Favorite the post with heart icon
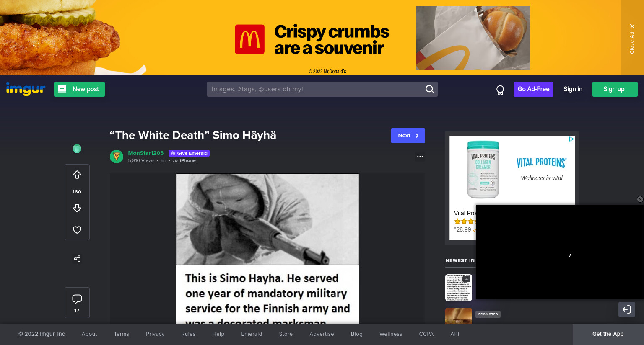This screenshot has width=644, height=345. [x=77, y=230]
